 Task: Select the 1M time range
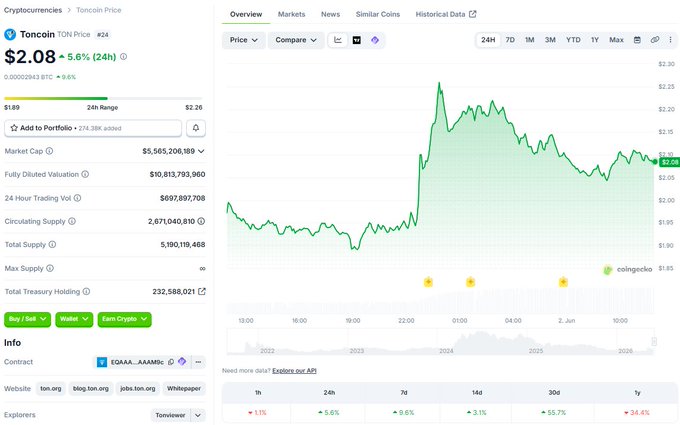click(530, 40)
